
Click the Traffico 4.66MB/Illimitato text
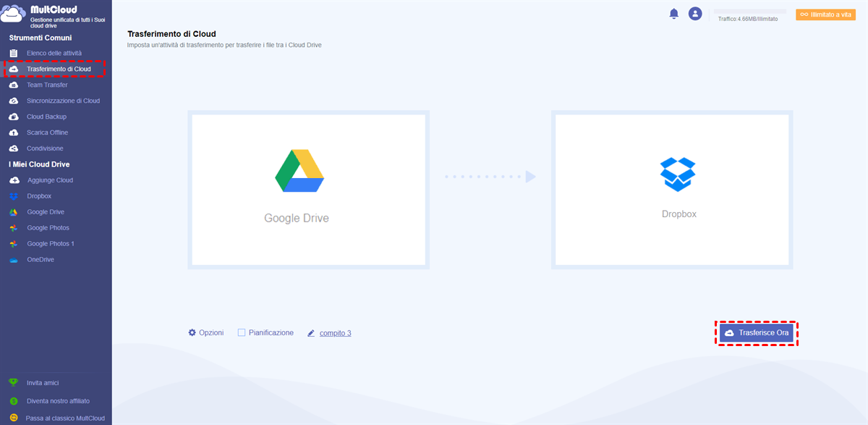(748, 19)
